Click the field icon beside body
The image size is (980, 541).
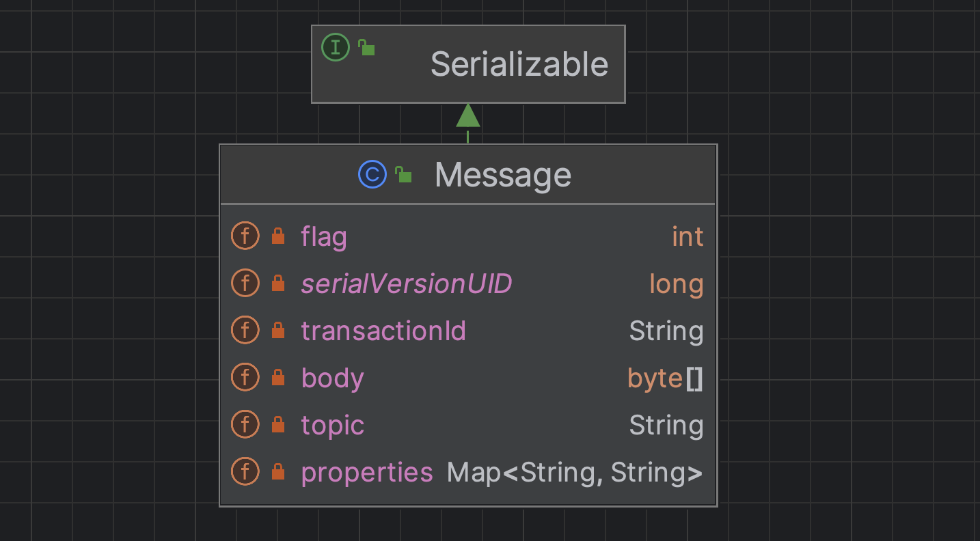click(245, 378)
